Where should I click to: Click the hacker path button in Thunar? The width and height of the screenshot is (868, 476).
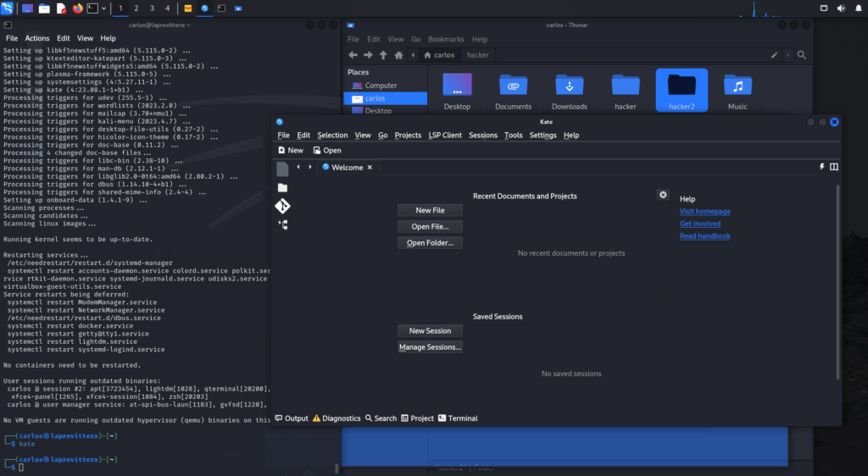click(478, 55)
